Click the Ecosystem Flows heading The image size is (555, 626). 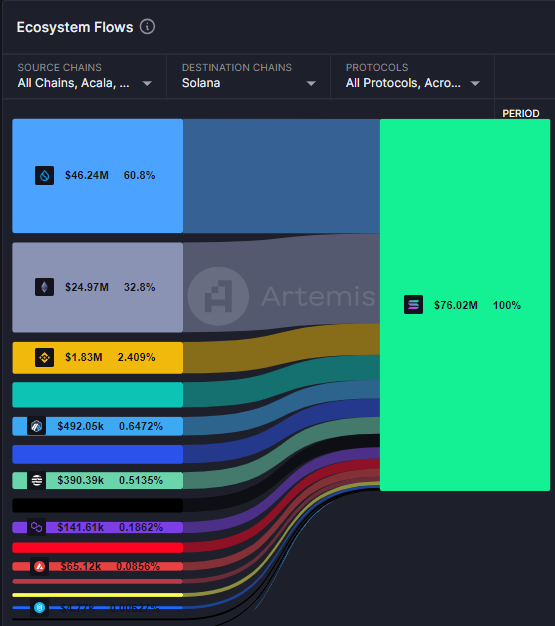(75, 27)
